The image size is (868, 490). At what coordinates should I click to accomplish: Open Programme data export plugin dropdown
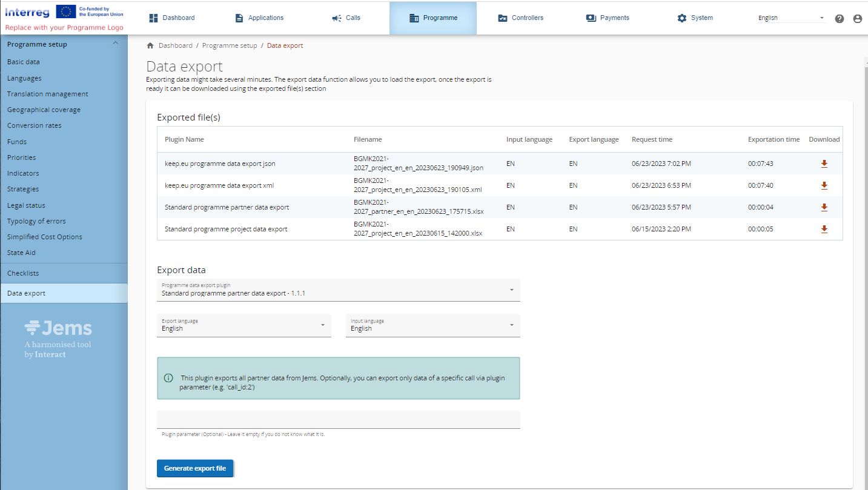338,290
